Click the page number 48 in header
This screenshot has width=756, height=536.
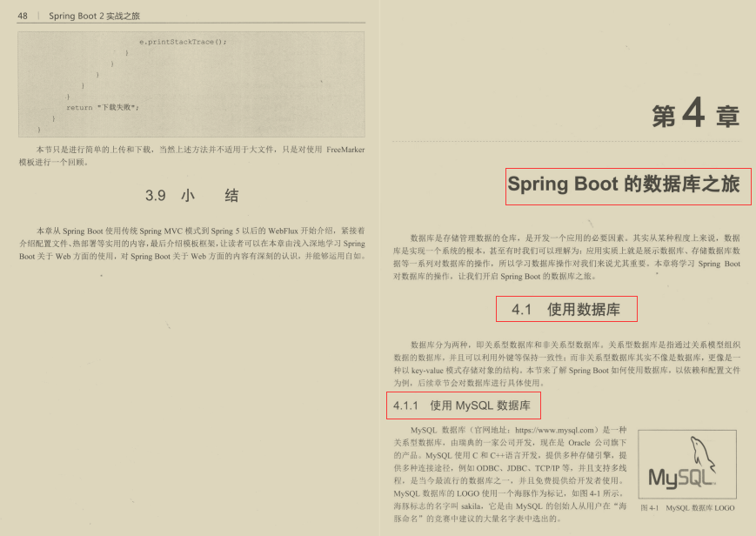click(23, 16)
